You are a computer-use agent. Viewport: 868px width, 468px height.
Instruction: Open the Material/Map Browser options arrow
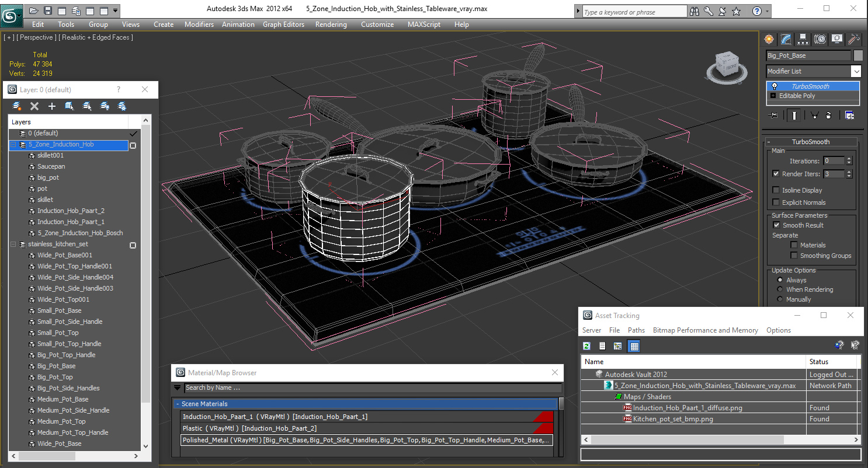click(178, 387)
